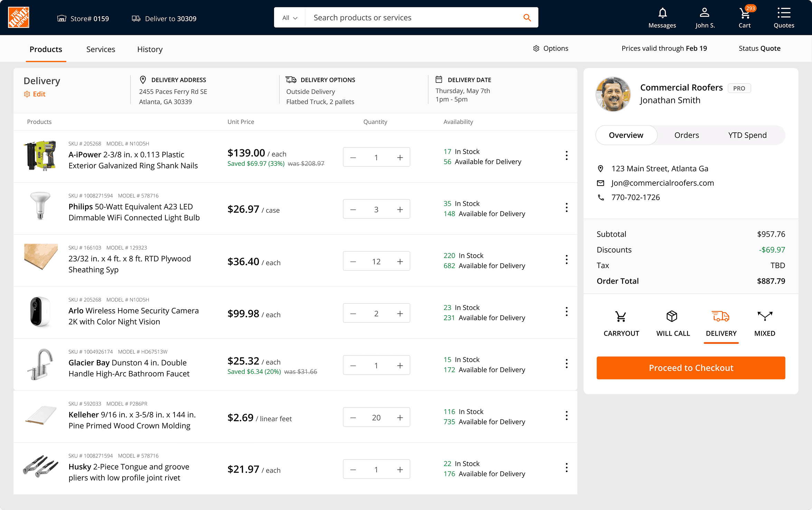
Task: Select the Carryout cart icon
Action: 621,317
